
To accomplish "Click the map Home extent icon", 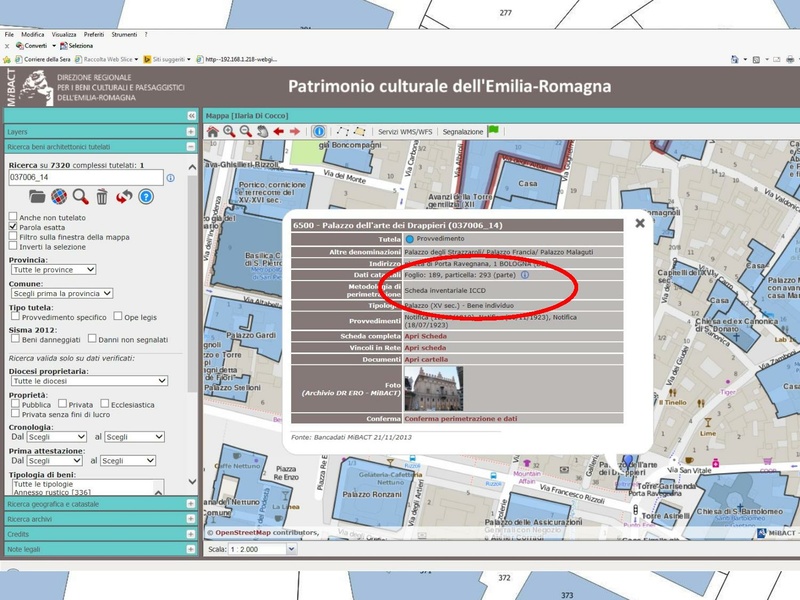I will pyautogui.click(x=211, y=129).
